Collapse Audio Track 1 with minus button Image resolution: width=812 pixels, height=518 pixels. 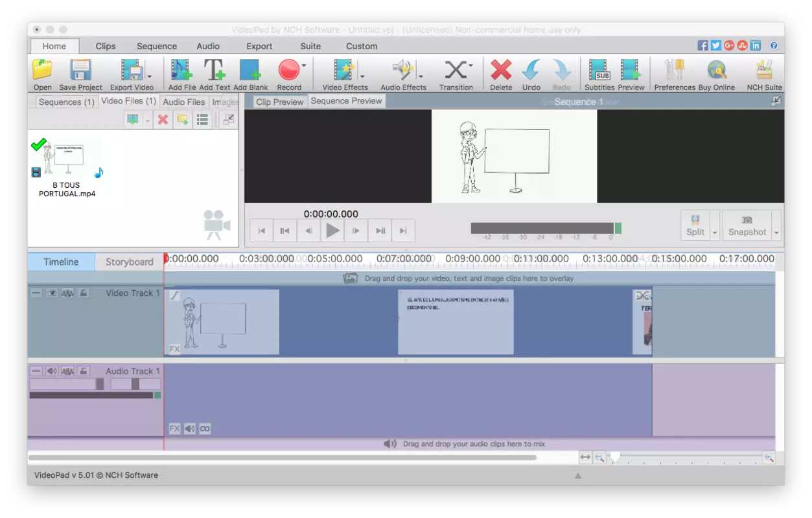pyautogui.click(x=36, y=371)
